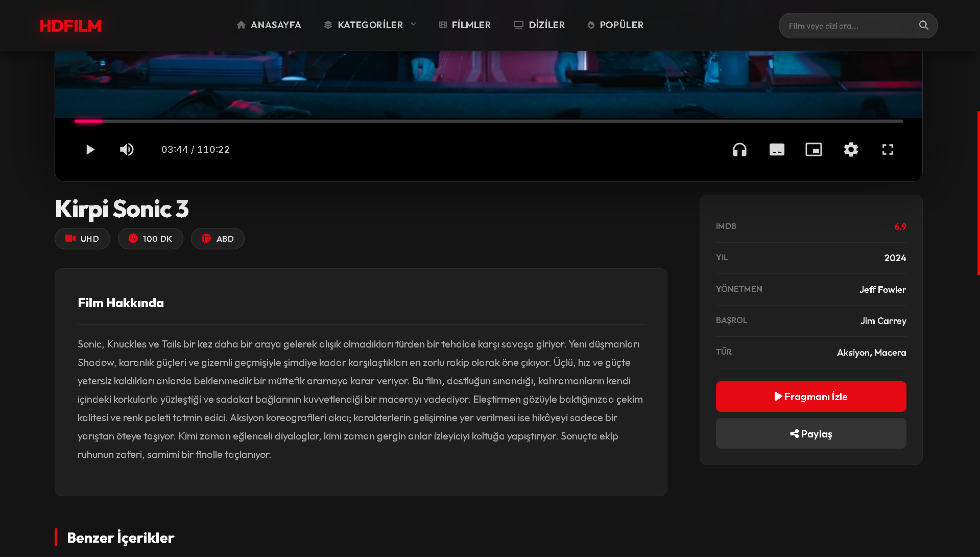Open audio language headphones option

point(739,150)
